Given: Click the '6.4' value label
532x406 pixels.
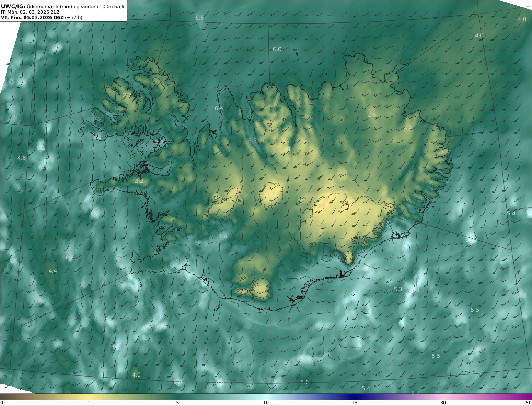Looking at the screenshot, I should 219,108.
